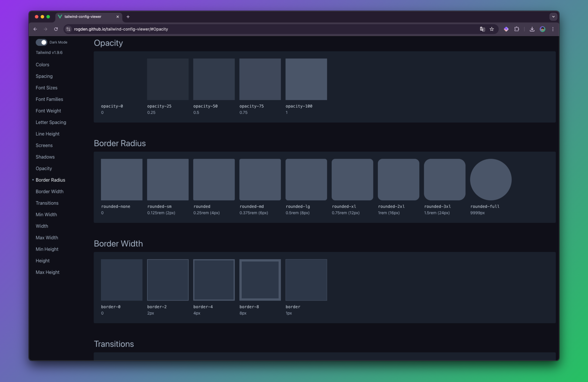Click the Border Radius heading
This screenshot has height=382, width=588.
[x=120, y=143]
